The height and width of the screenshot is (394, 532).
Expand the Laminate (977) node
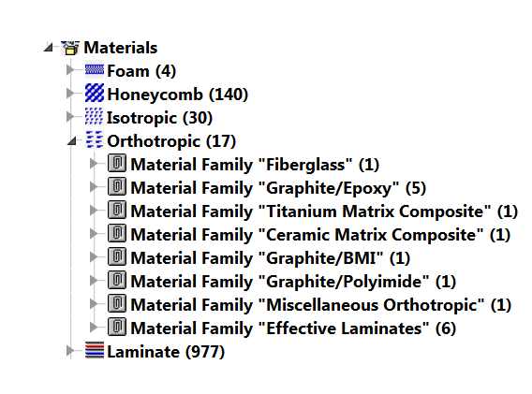coord(70,351)
